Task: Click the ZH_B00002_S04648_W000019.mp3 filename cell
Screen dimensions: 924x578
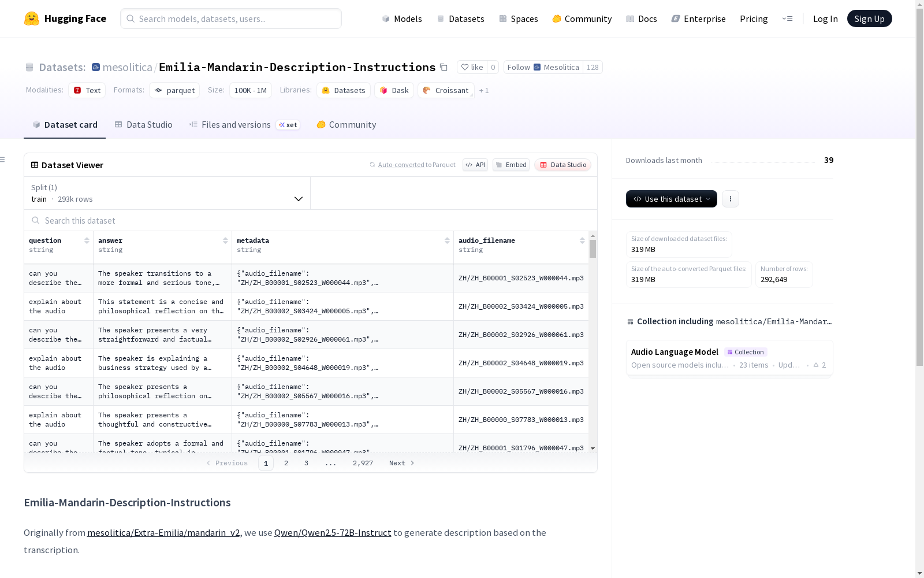Action: [x=521, y=363]
